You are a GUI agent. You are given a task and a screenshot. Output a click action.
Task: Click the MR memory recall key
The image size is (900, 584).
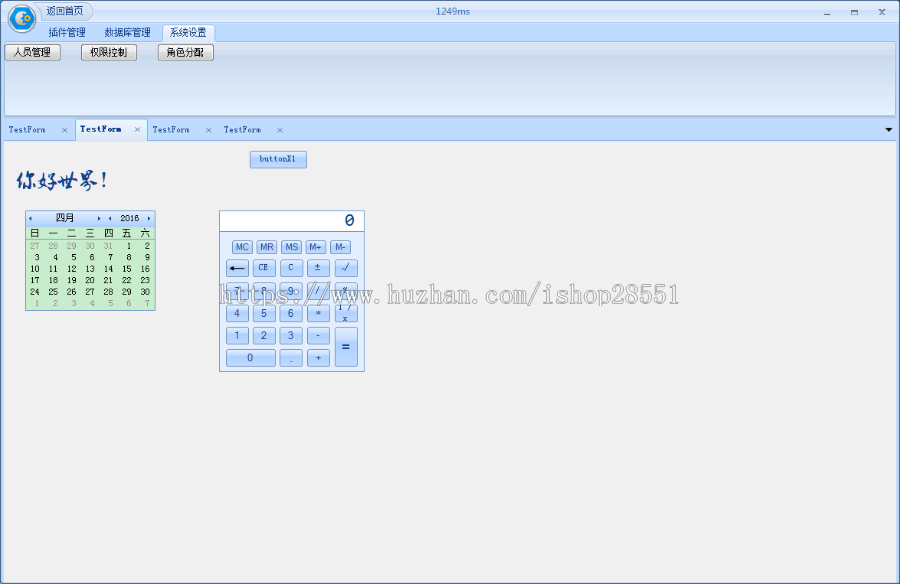267,247
